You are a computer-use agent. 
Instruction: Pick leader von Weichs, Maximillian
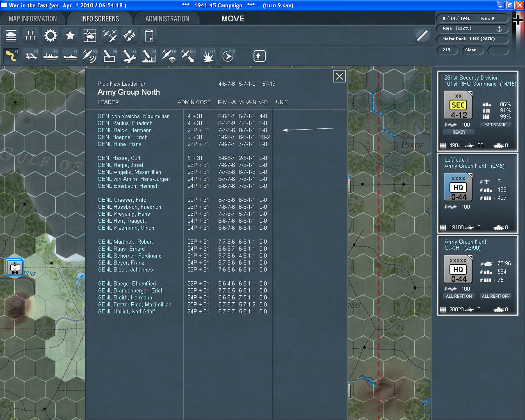(x=134, y=116)
